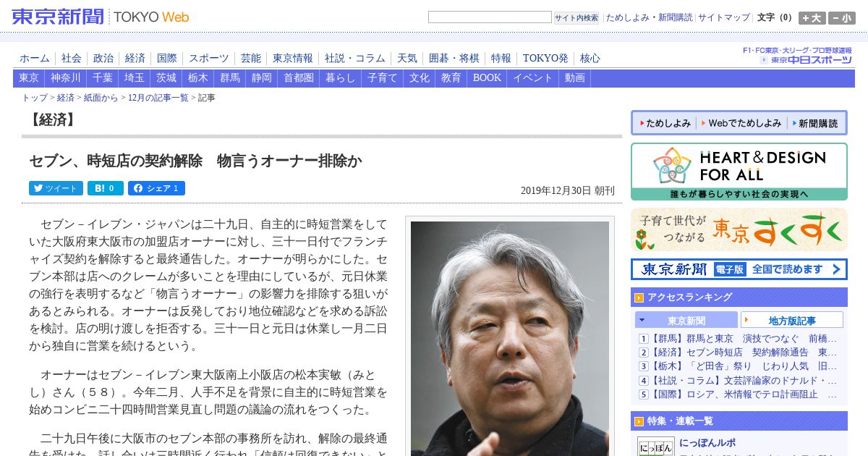Open the Tokyo Shimbun TOKYO Web logo
Screen dimensions: 868x456
[101, 17]
